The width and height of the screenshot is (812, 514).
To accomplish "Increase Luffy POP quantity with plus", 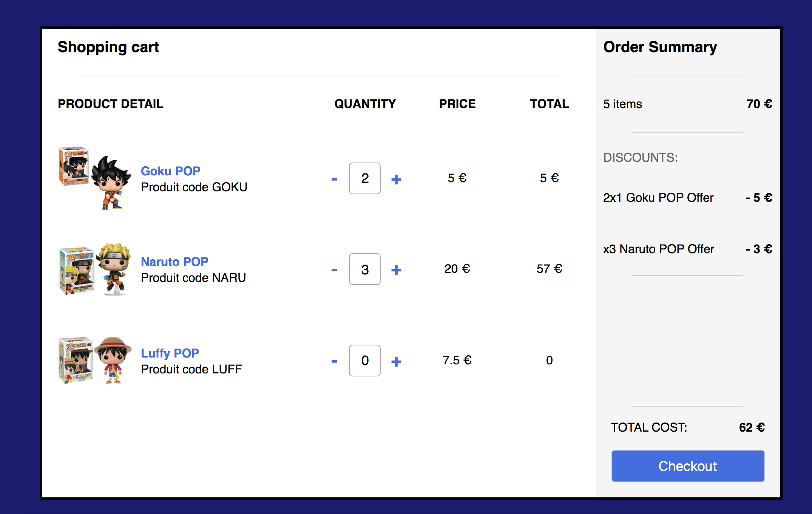I will coord(396,361).
